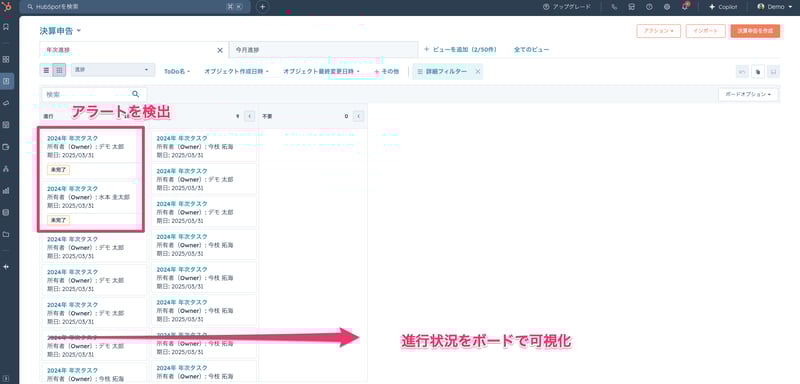Close the 年次進捗 view tab
This screenshot has width=800, height=384.
220,50
